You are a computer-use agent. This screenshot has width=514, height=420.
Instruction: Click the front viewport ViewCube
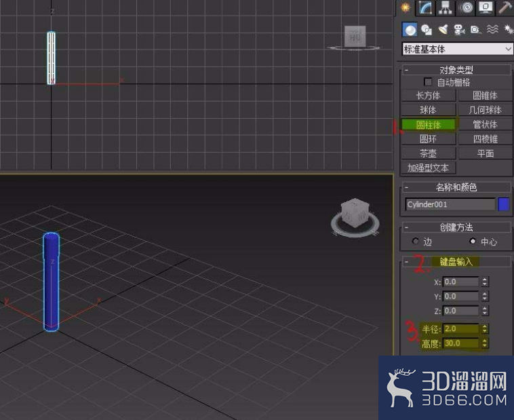[355, 36]
